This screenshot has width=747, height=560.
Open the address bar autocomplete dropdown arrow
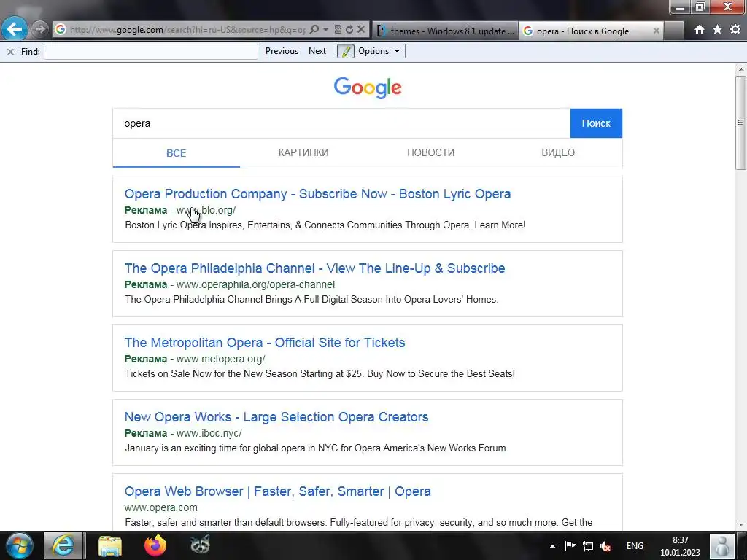pos(326,29)
